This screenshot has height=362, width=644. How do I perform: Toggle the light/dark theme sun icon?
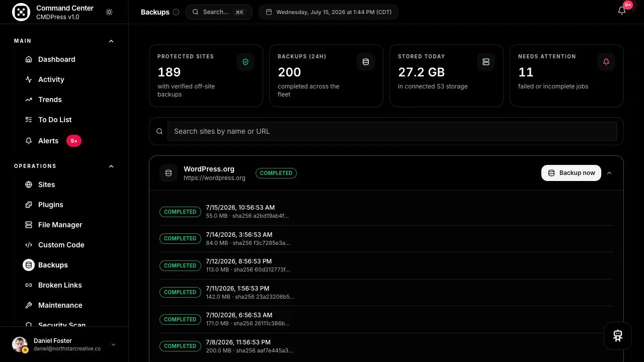point(109,12)
